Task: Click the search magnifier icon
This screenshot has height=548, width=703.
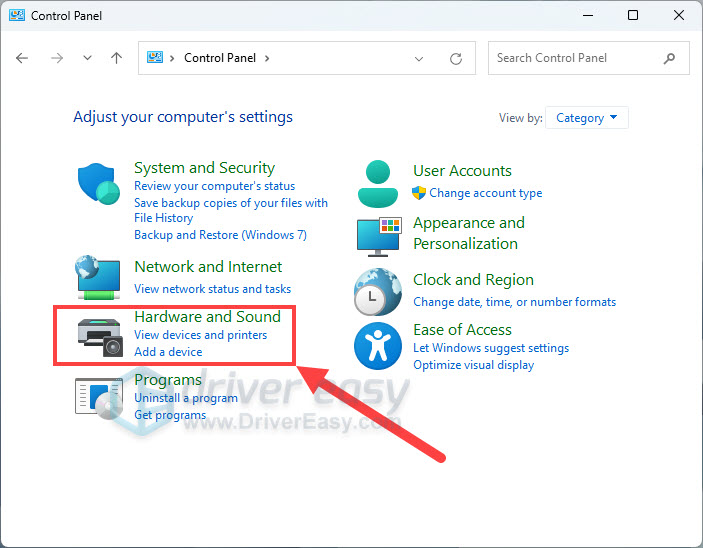Action: pos(669,58)
